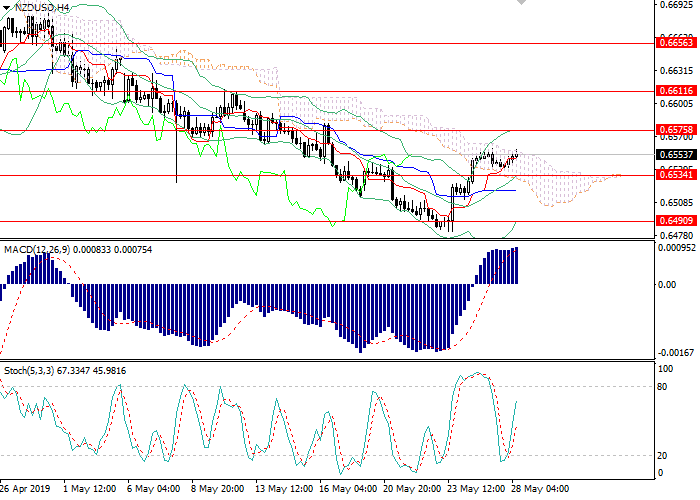Click the Stochastic 80 level scale label

[663, 386]
